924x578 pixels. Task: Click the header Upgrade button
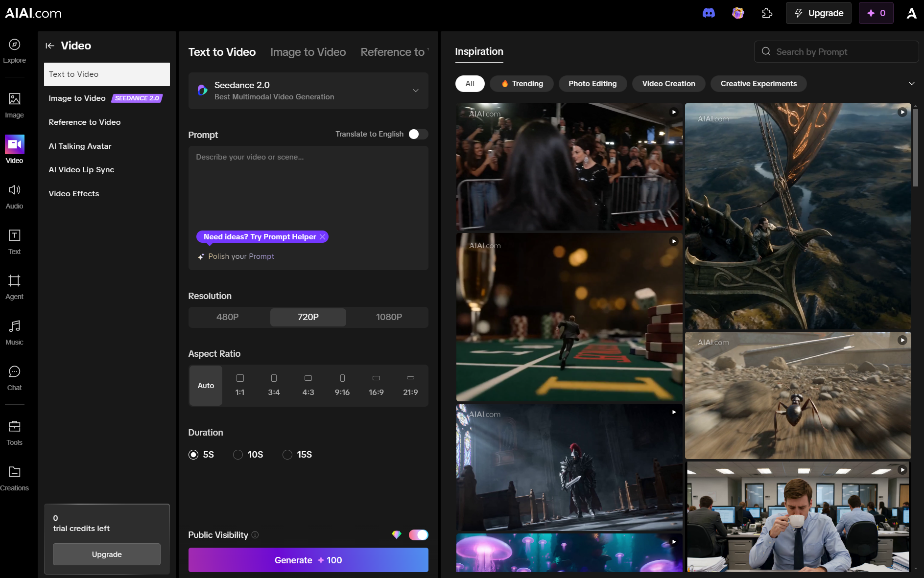[819, 13]
